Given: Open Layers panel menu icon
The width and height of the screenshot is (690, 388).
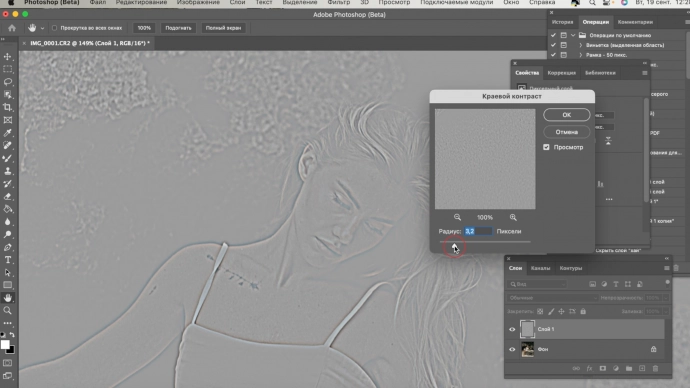Looking at the screenshot, I should (x=666, y=268).
